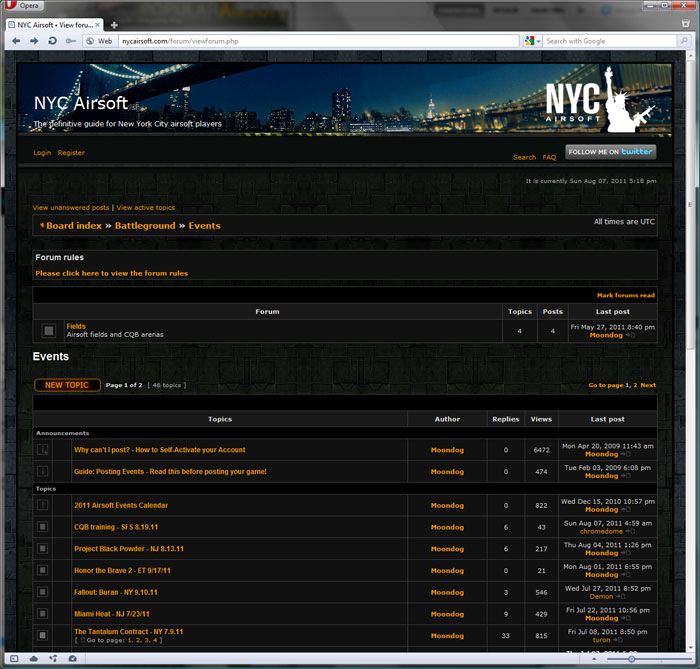Go to the Next page of topics
This screenshot has width=700, height=669.
pos(648,385)
